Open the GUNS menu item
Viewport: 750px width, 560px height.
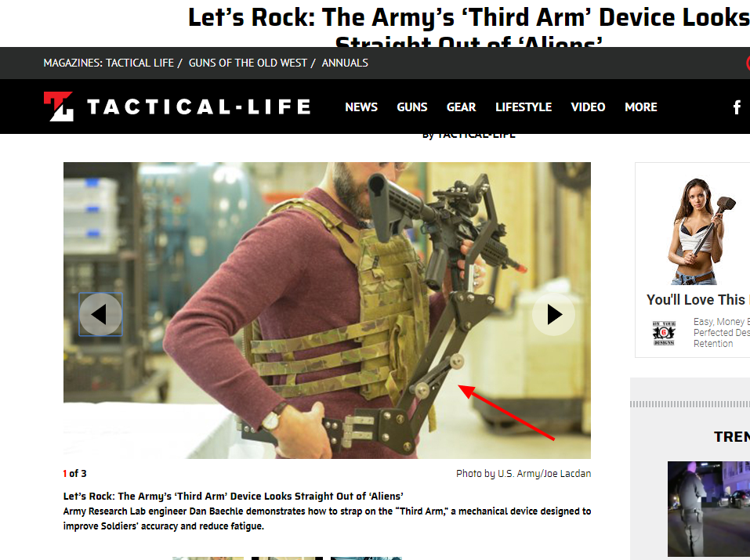coord(411,107)
